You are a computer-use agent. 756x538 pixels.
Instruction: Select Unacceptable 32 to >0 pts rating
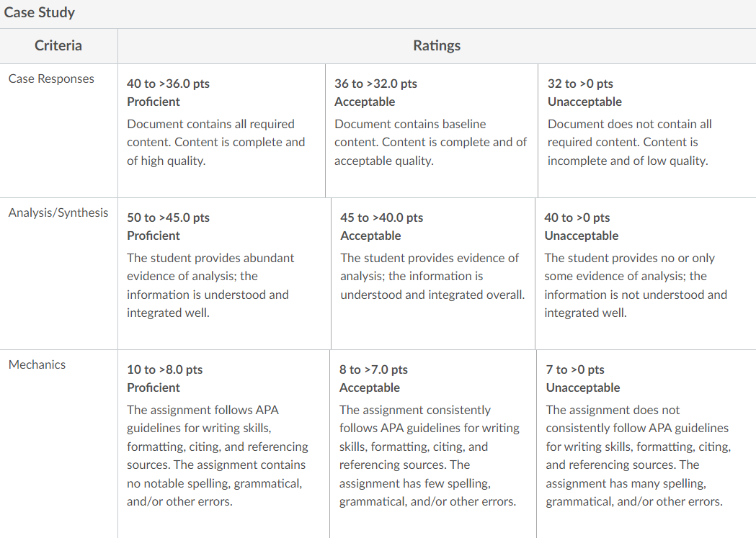647,130
